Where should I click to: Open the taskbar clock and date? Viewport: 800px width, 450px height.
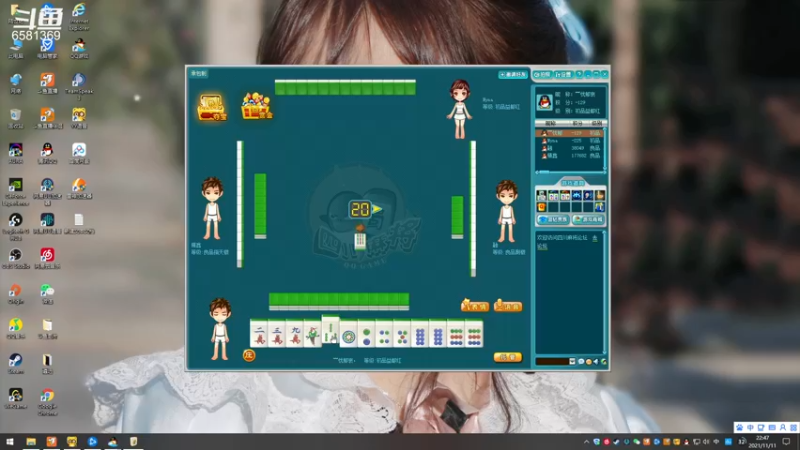pos(762,442)
